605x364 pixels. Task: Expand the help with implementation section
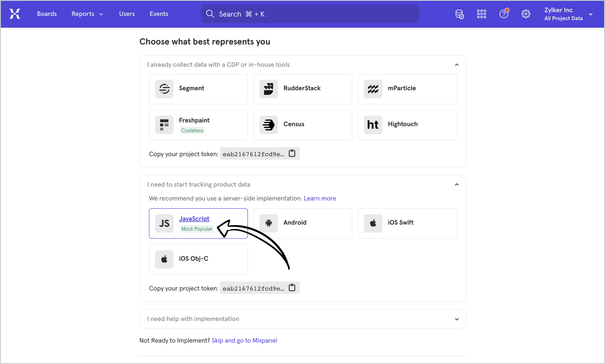[457, 319]
